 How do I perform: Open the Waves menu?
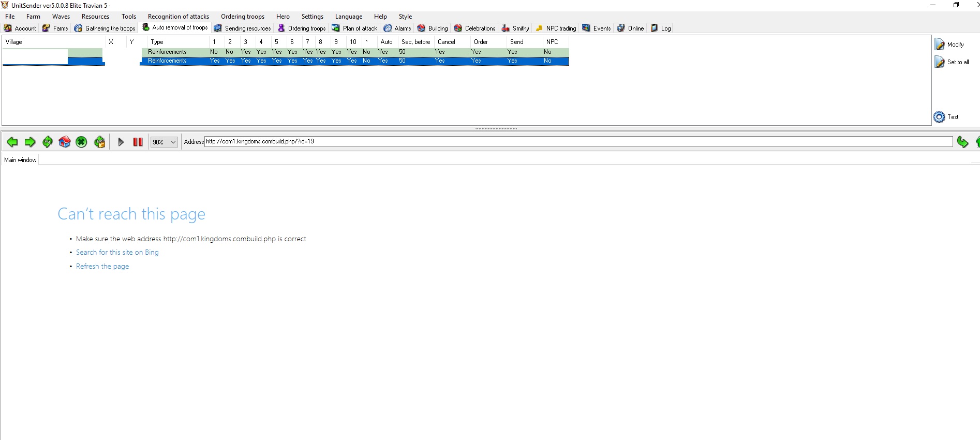(61, 17)
